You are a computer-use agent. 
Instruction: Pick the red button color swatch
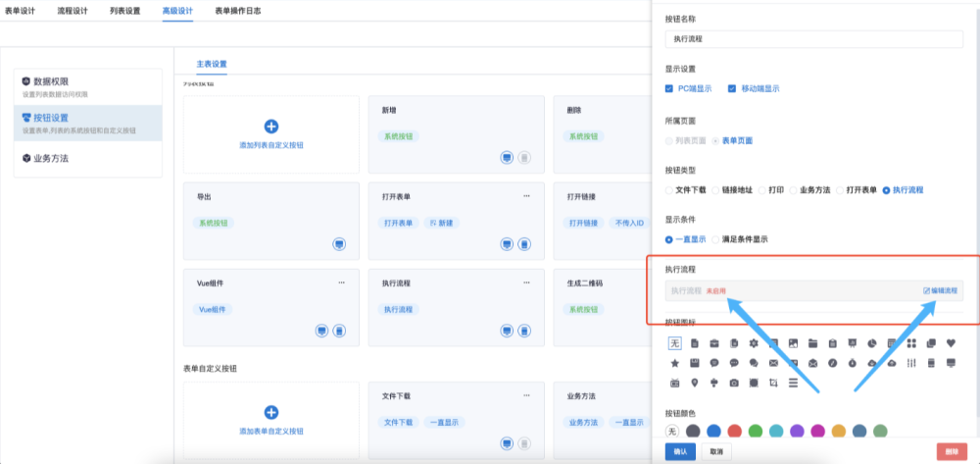coord(735,431)
